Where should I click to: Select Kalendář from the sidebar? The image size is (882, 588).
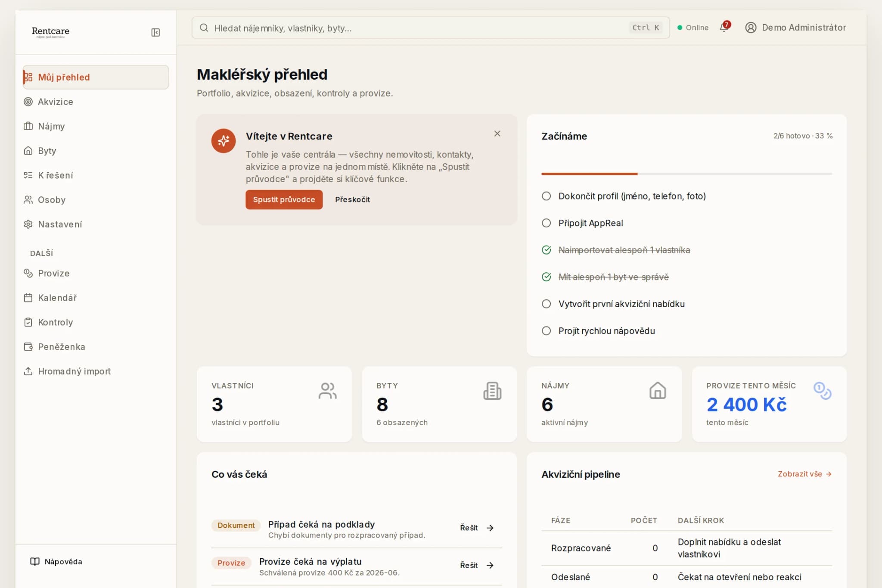tap(96, 298)
